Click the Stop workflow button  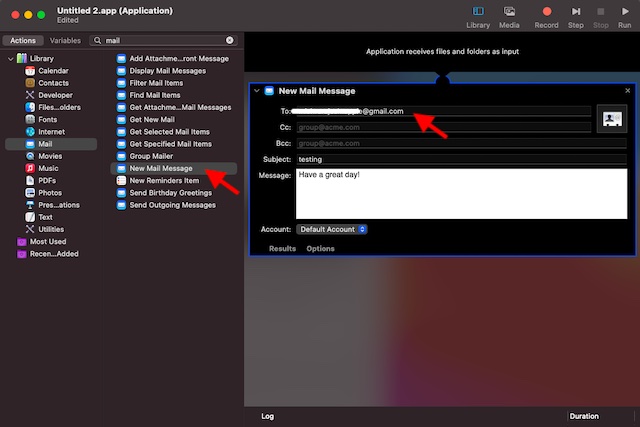click(x=600, y=17)
